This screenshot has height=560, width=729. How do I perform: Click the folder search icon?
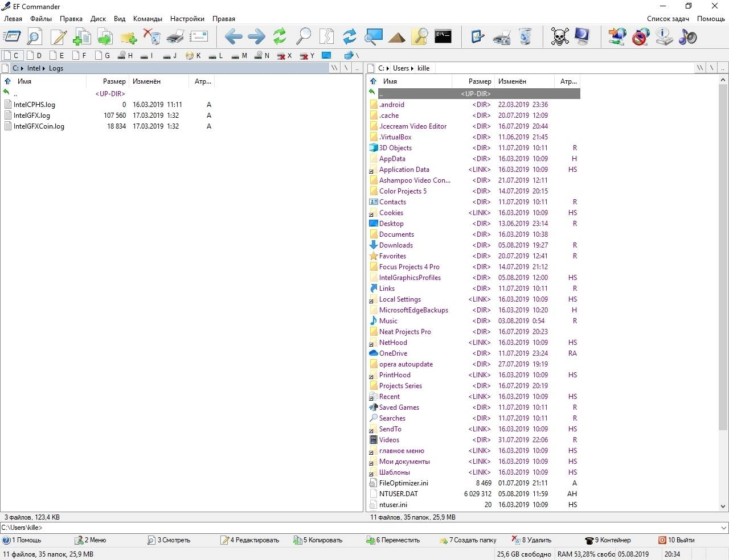pyautogui.click(x=420, y=37)
